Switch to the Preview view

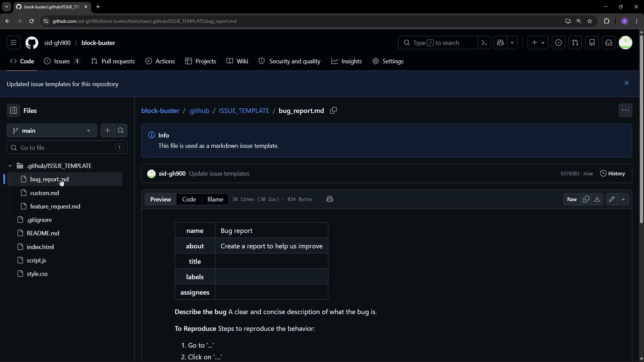(161, 199)
